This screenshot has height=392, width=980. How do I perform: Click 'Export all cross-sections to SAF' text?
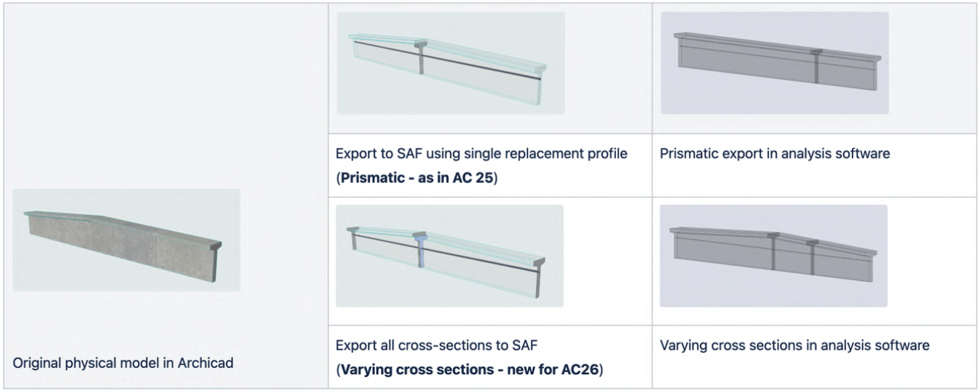438,346
